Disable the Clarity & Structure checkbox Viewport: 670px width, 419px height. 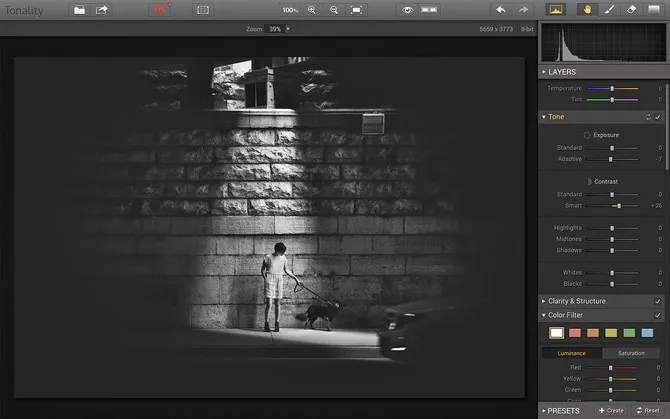(657, 301)
